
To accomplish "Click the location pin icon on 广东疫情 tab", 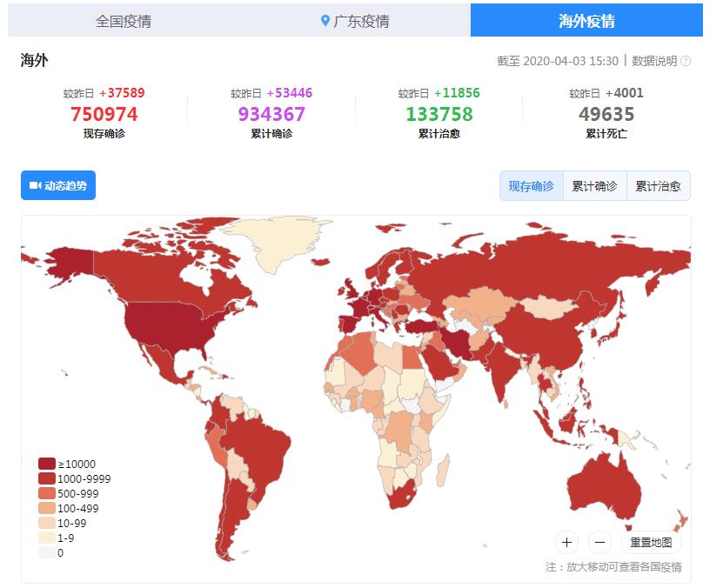I will point(325,20).
